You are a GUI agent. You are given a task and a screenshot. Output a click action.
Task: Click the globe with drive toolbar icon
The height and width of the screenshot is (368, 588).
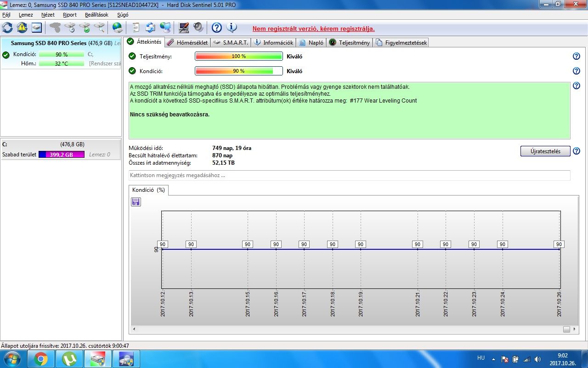(118, 28)
